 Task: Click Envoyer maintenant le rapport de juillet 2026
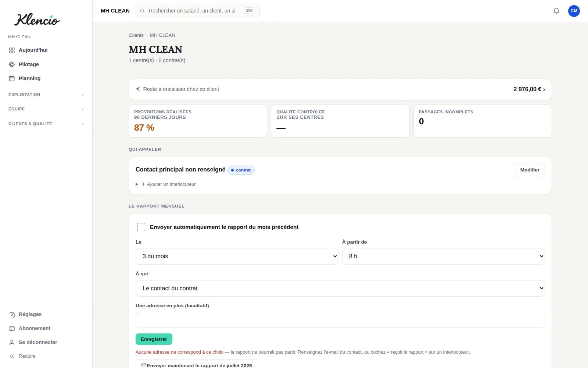click(196, 364)
